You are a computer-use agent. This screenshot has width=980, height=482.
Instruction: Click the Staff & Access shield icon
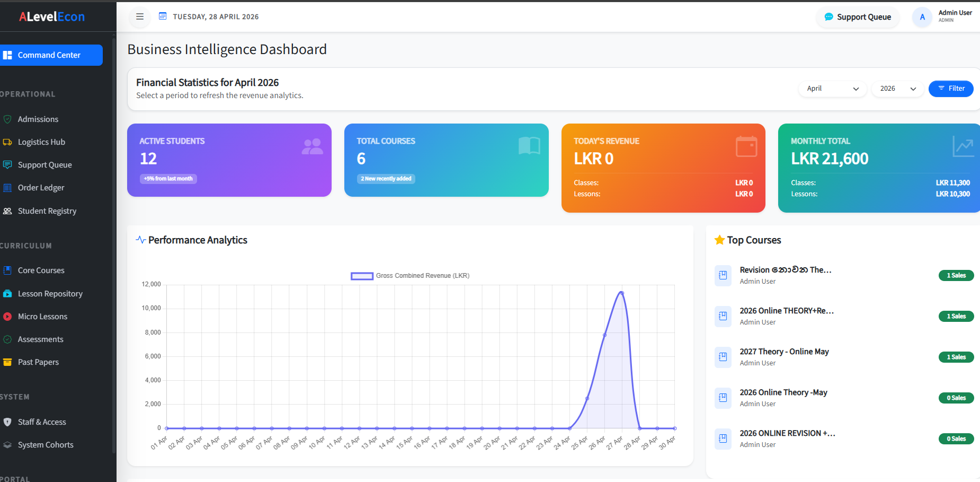(x=7, y=422)
